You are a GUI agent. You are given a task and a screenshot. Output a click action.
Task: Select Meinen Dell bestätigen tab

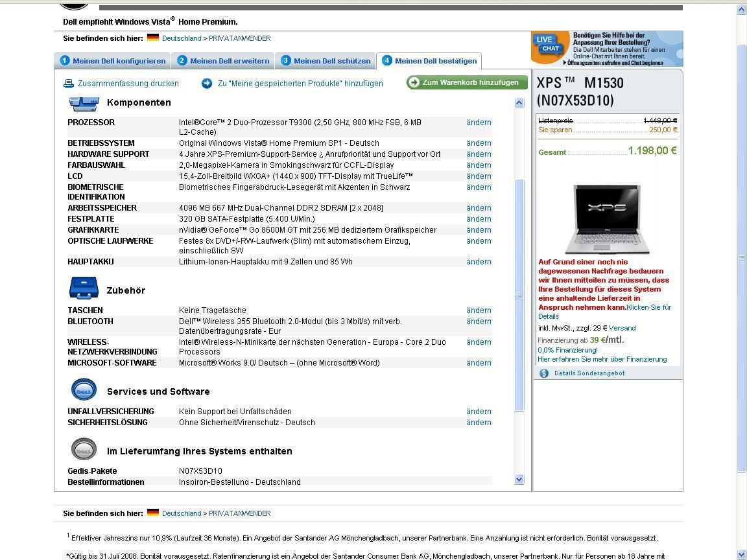[x=429, y=61]
